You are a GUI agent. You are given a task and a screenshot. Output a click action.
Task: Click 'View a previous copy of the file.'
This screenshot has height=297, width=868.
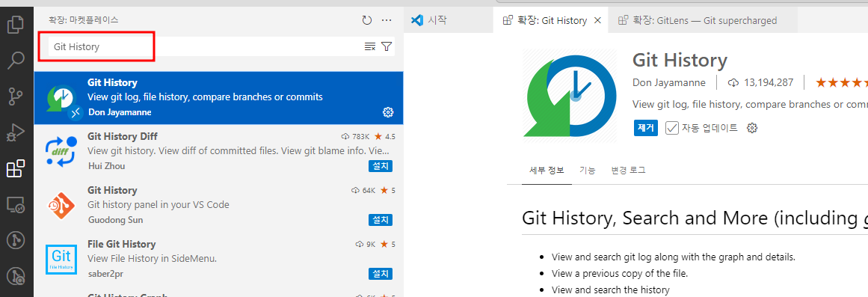coord(620,273)
